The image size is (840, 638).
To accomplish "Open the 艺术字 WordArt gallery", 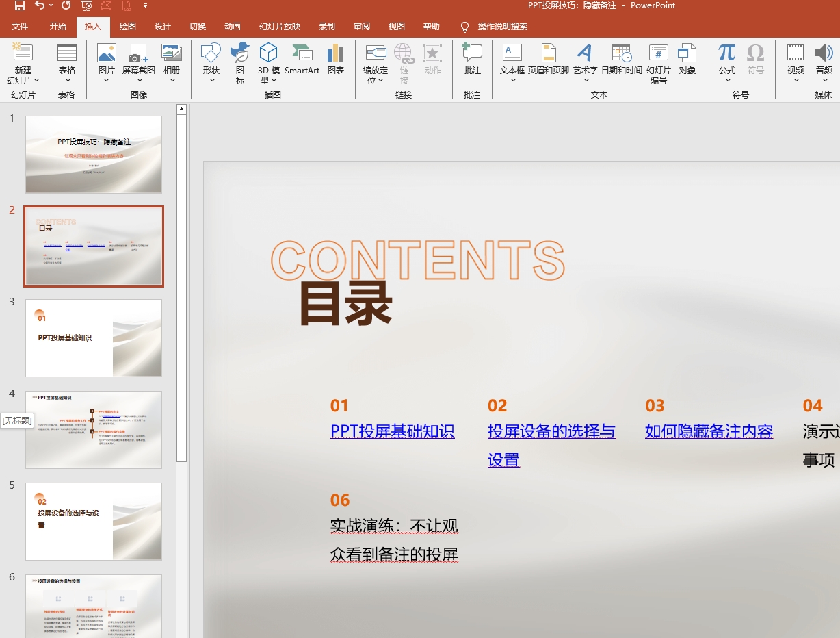I will pos(585,63).
